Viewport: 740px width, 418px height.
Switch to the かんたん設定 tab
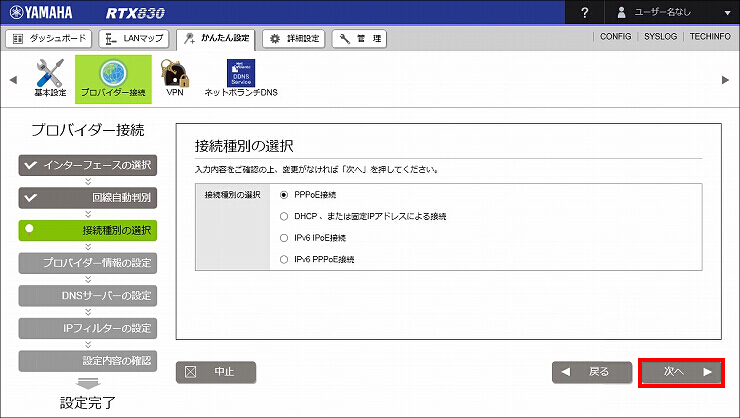[216, 39]
